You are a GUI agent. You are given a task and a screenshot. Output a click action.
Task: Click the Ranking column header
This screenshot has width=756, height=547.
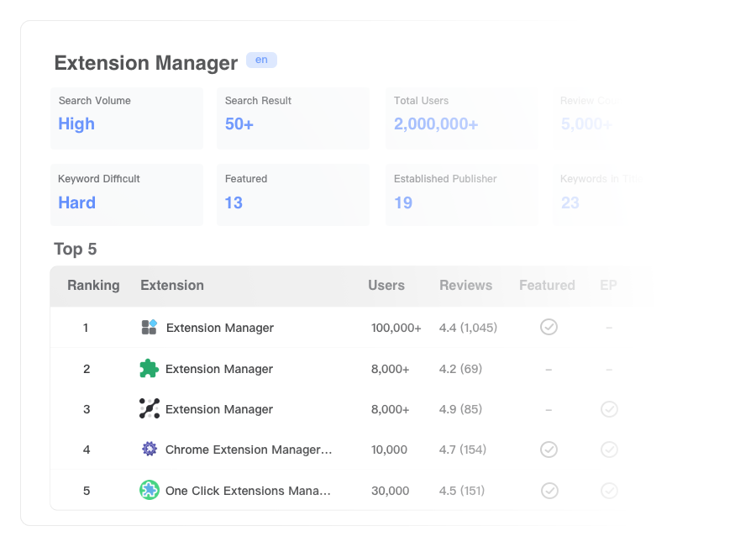(x=93, y=285)
